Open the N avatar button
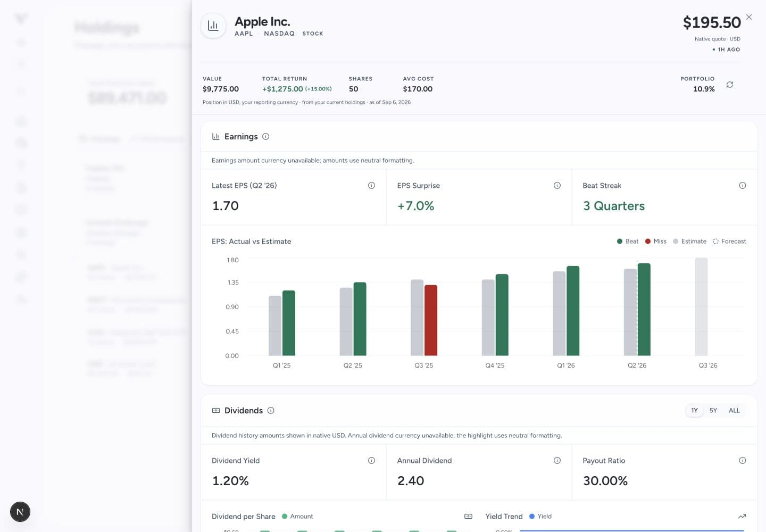 pos(20,512)
